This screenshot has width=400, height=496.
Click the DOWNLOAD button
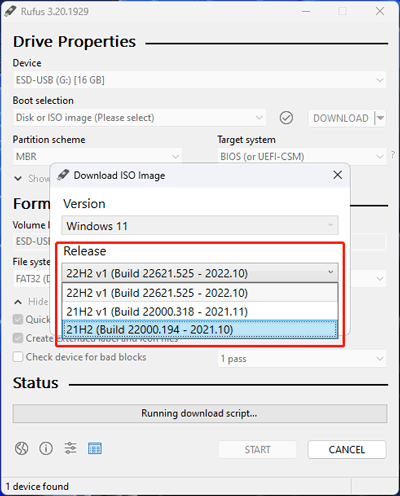(x=341, y=118)
